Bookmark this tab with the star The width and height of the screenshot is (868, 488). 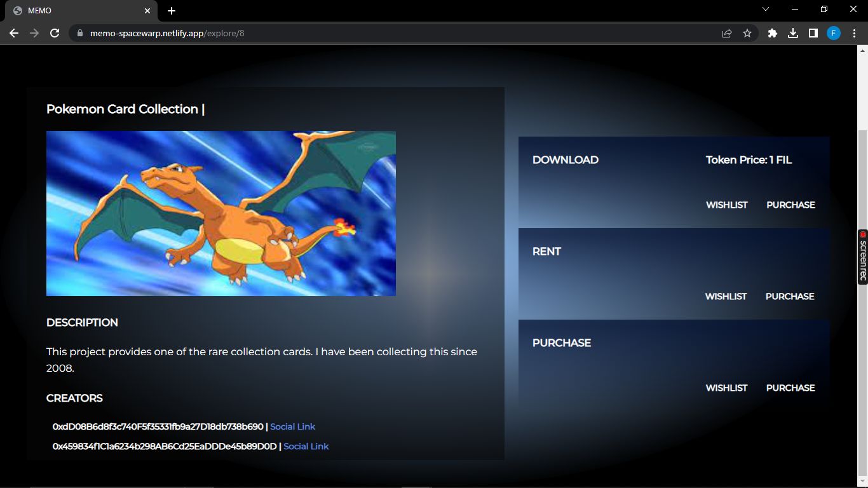click(747, 33)
